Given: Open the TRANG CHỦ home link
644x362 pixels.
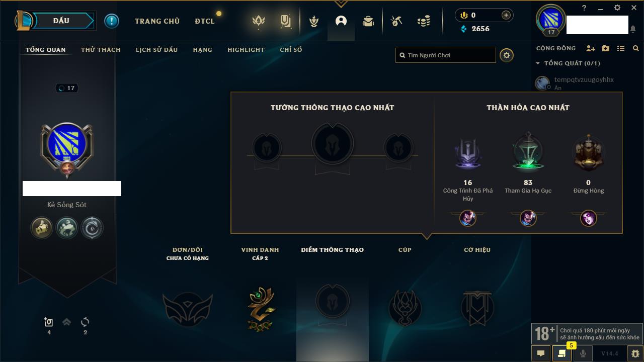Looking at the screenshot, I should pyautogui.click(x=157, y=21).
